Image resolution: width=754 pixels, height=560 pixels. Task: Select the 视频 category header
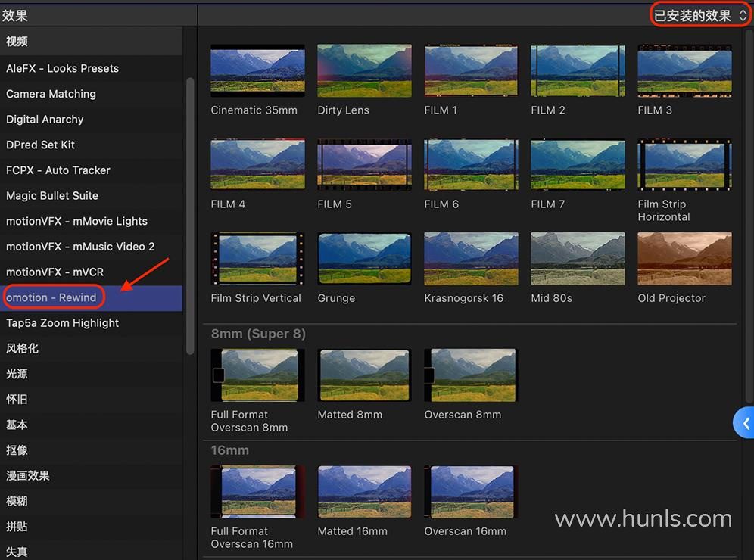click(92, 42)
